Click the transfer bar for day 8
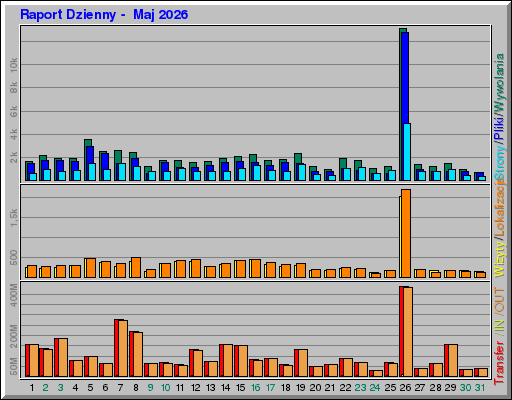Image resolution: width=512 pixels, height=400 pixels. 136,354
